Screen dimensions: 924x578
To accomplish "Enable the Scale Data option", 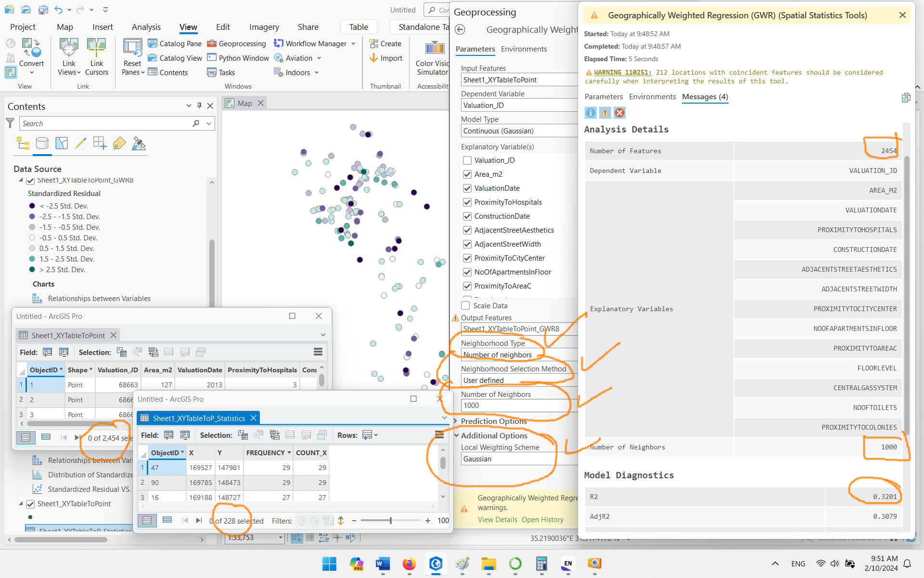I will pyautogui.click(x=465, y=305).
